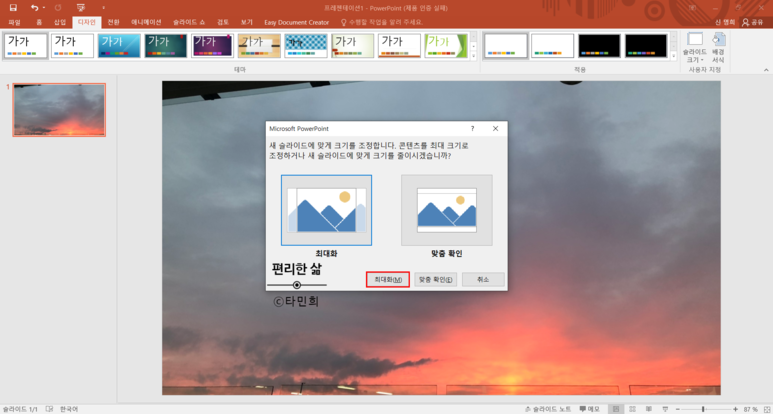Image resolution: width=773 pixels, height=414 pixels.
Task: Expand the variants gallery More arrow
Action: (674, 56)
